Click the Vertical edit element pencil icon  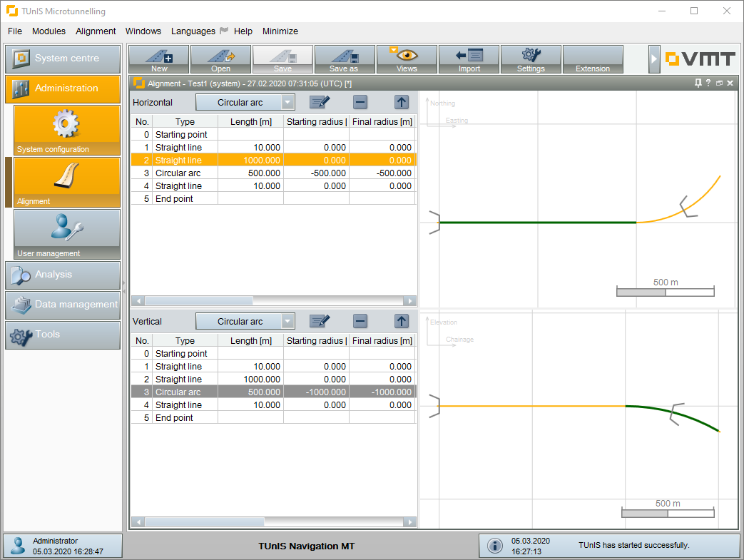tap(320, 321)
